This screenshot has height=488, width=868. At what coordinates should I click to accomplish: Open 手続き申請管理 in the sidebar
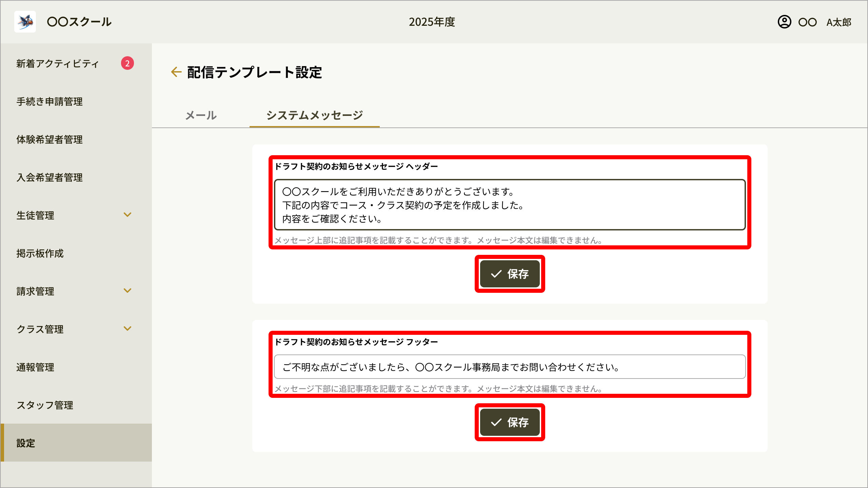76,101
